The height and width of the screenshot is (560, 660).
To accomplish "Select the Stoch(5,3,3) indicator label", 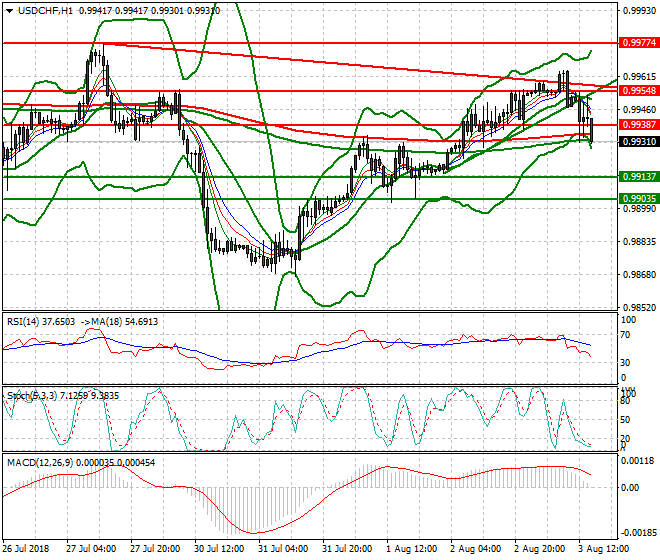I will pos(63,396).
